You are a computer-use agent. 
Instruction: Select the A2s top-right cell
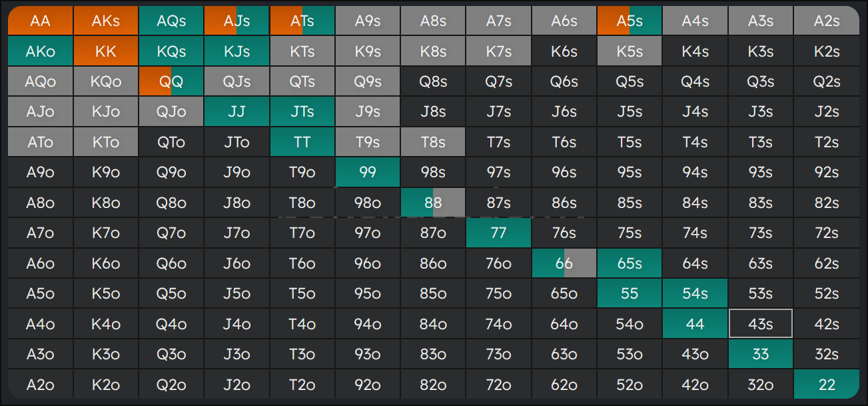point(826,21)
